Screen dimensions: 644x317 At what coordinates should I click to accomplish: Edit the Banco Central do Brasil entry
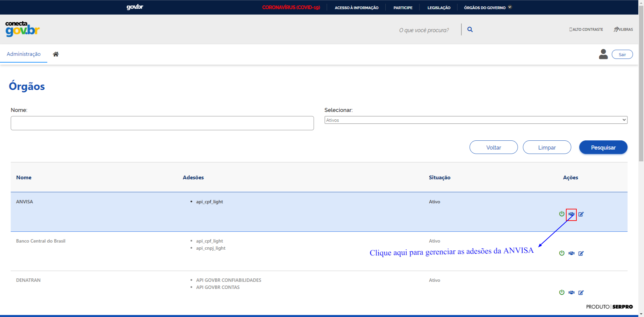(581, 253)
